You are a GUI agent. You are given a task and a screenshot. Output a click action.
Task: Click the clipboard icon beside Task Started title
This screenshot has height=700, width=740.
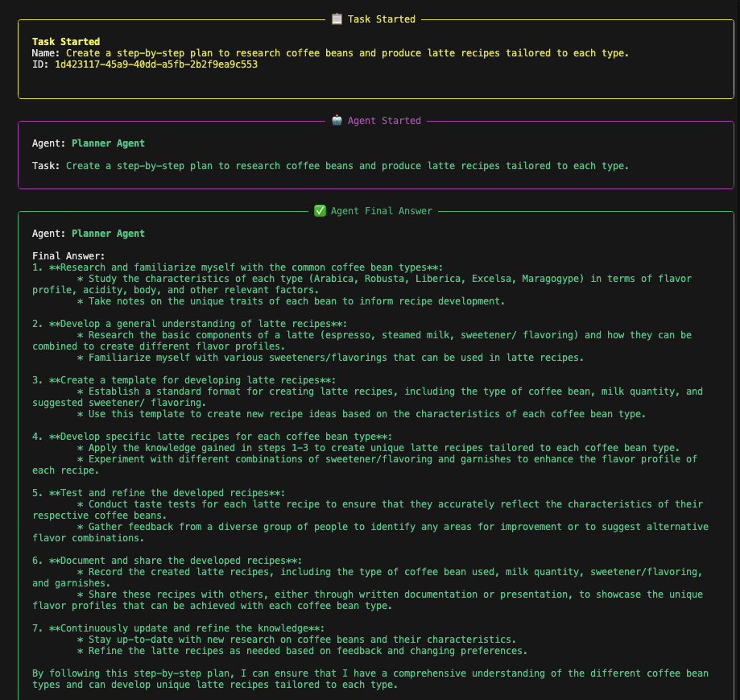[x=337, y=19]
